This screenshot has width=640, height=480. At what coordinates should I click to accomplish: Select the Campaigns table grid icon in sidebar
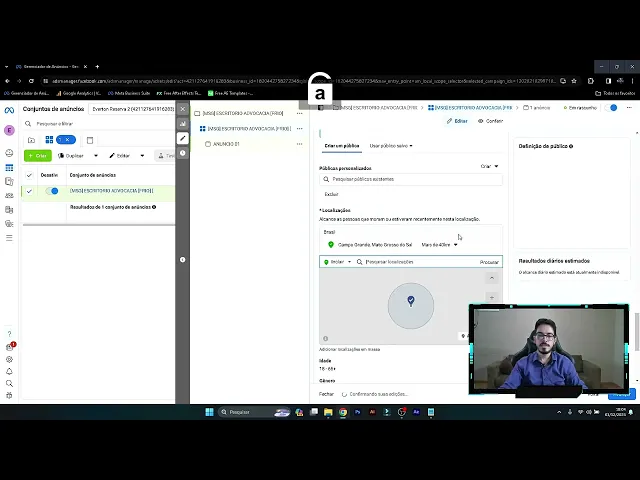tap(9, 168)
